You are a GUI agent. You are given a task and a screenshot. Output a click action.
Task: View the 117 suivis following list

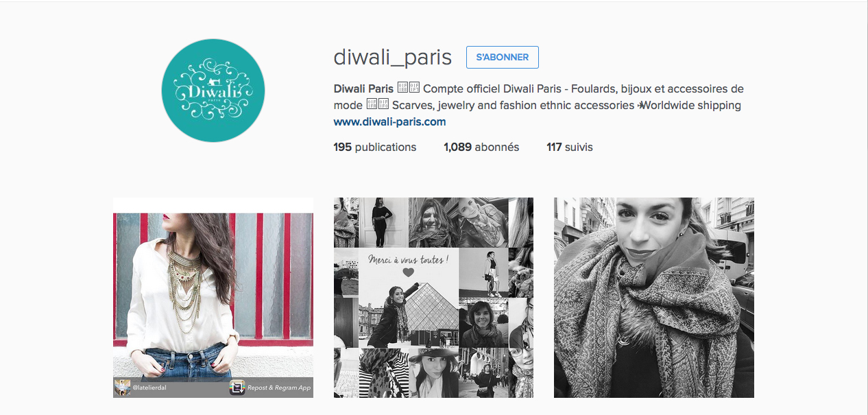coord(570,147)
